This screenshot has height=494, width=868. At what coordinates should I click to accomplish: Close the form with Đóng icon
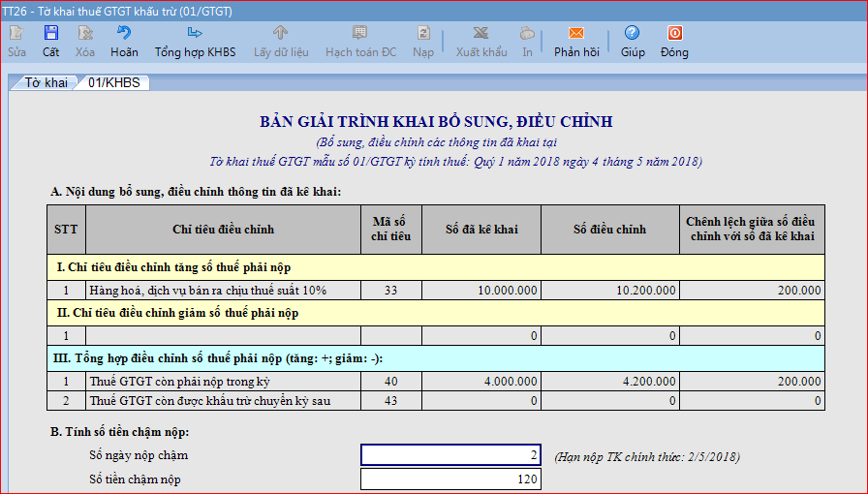(675, 33)
